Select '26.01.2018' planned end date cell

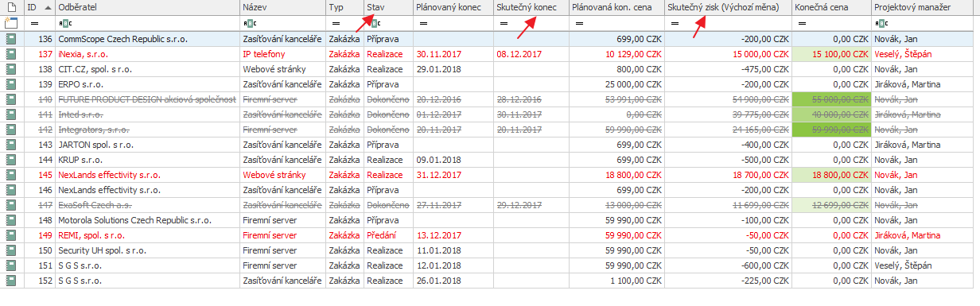tap(453, 281)
